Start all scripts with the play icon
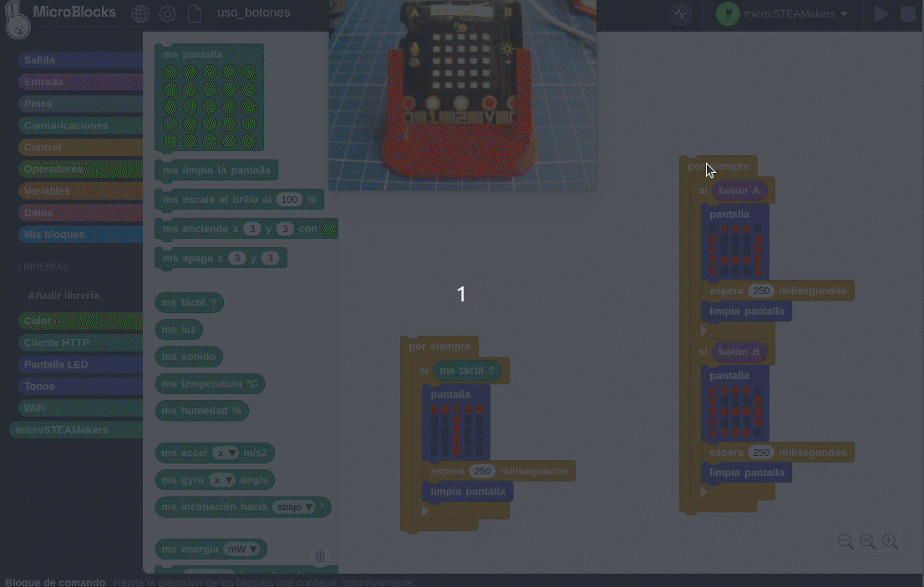This screenshot has height=587, width=924. (881, 13)
